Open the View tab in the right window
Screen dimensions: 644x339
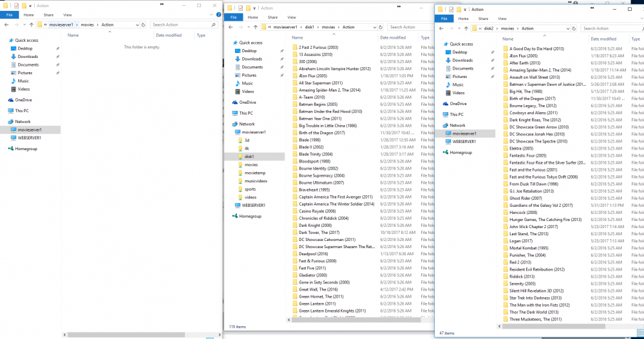(x=502, y=19)
